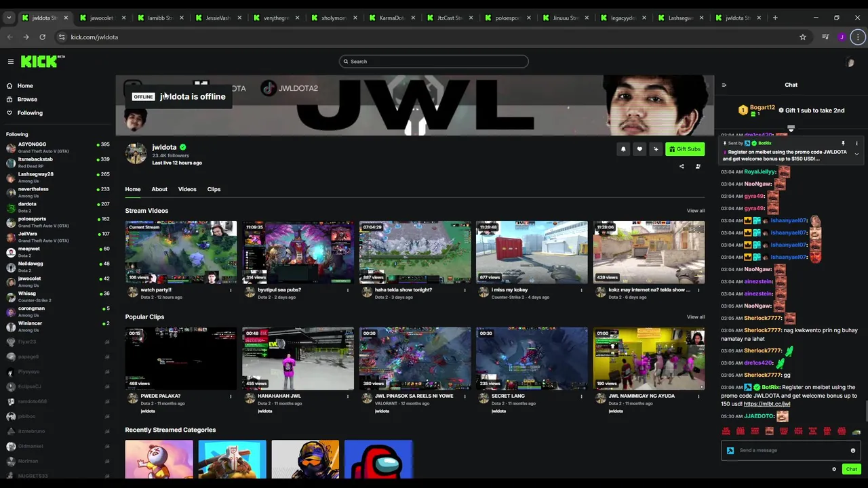Select the channel Home tab
The height and width of the screenshot is (488, 868).
(x=133, y=189)
